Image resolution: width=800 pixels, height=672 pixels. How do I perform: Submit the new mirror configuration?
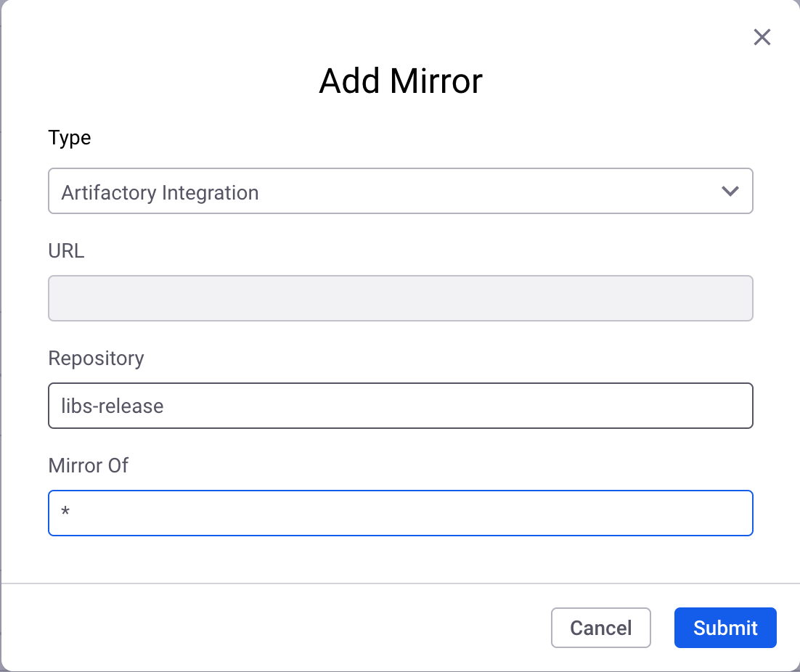pos(725,628)
